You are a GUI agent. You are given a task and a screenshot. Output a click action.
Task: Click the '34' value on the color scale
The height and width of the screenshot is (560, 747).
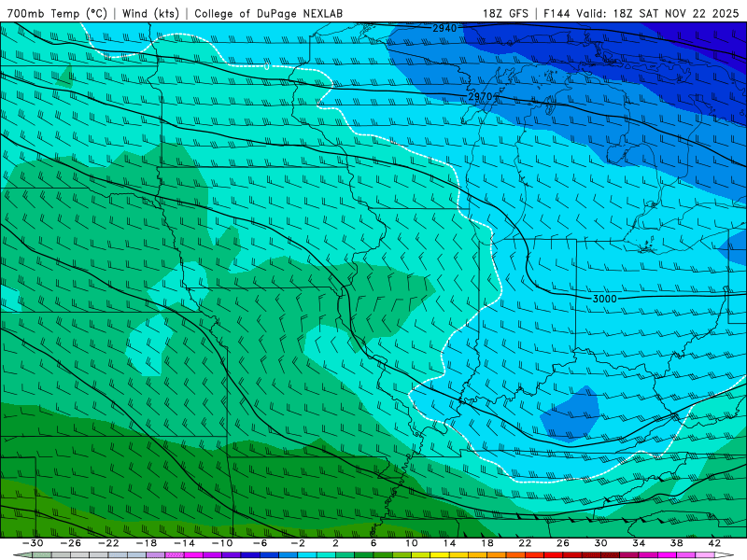point(639,543)
